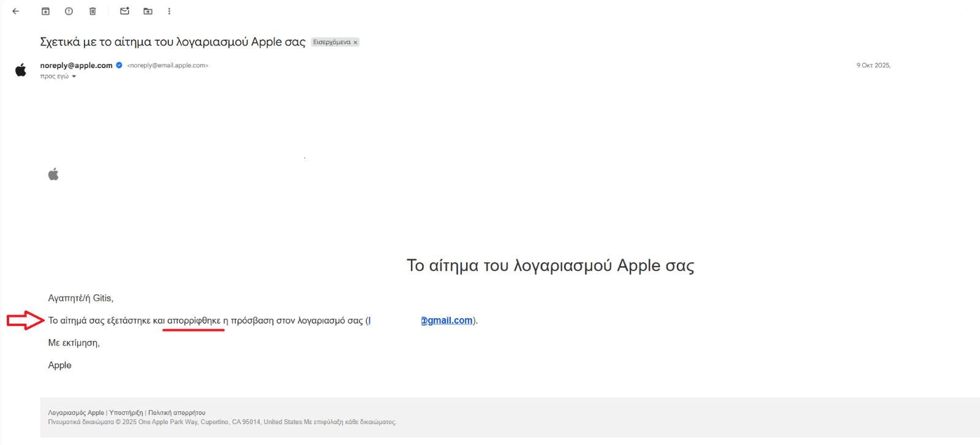The height and width of the screenshot is (445, 980).
Task: Delete this email with the trash icon
Action: pos(92,11)
